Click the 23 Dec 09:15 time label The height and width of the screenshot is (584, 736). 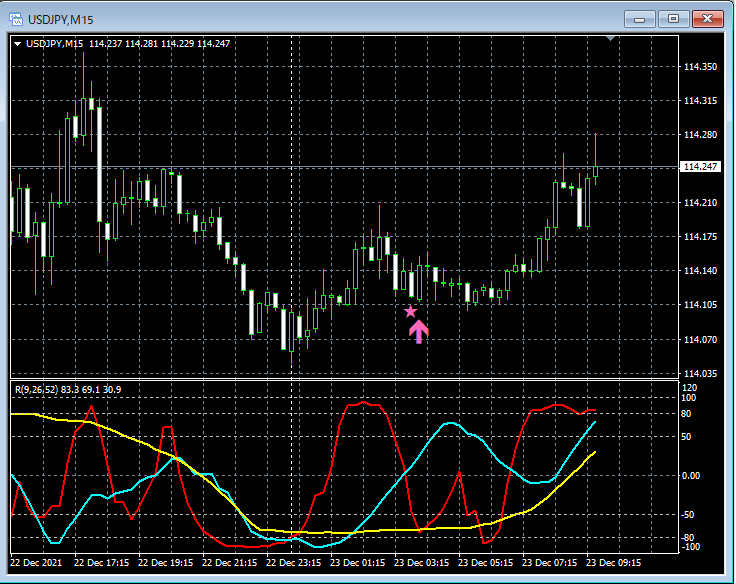(x=613, y=562)
